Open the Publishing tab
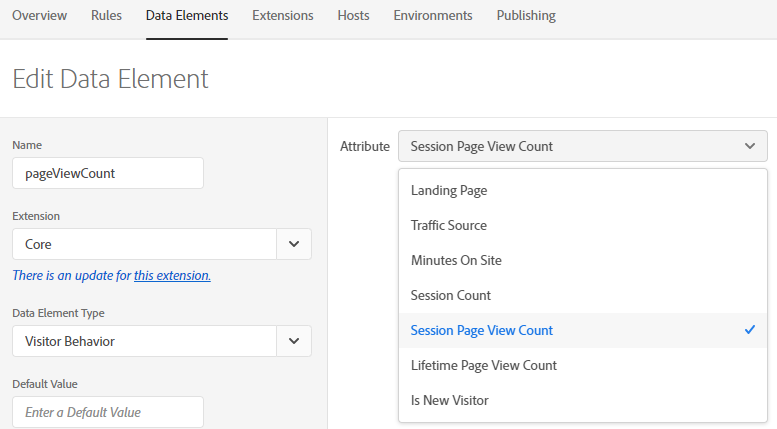 (x=526, y=16)
